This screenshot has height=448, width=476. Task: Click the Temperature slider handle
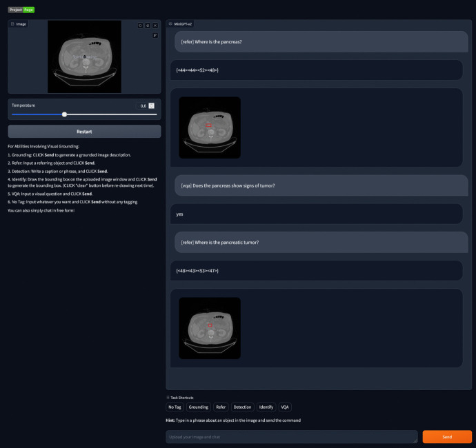(x=64, y=114)
